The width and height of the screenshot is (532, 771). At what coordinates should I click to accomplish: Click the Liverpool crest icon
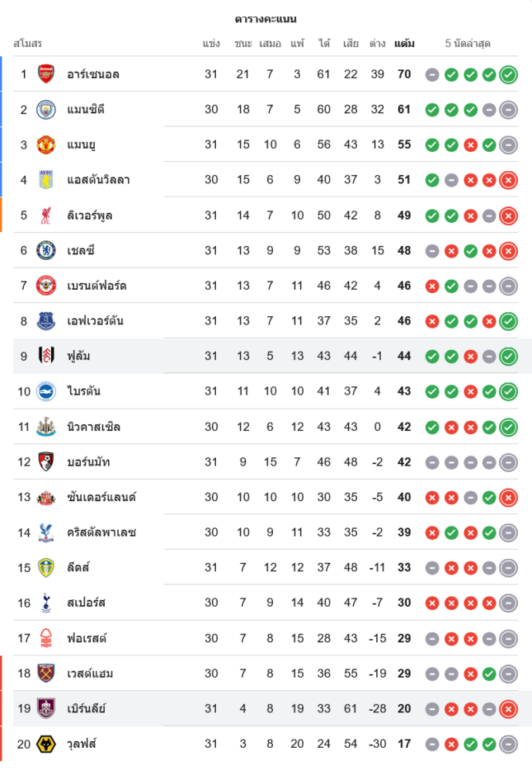tap(46, 215)
